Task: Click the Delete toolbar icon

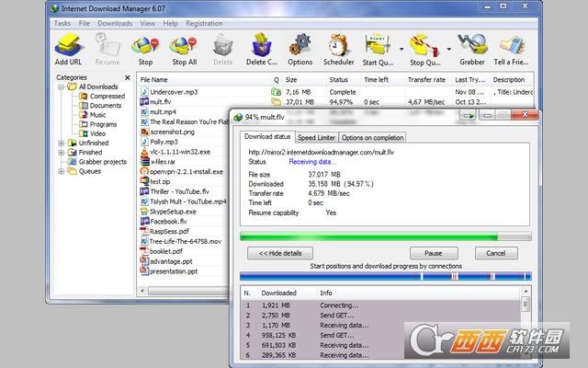Action: click(x=222, y=45)
